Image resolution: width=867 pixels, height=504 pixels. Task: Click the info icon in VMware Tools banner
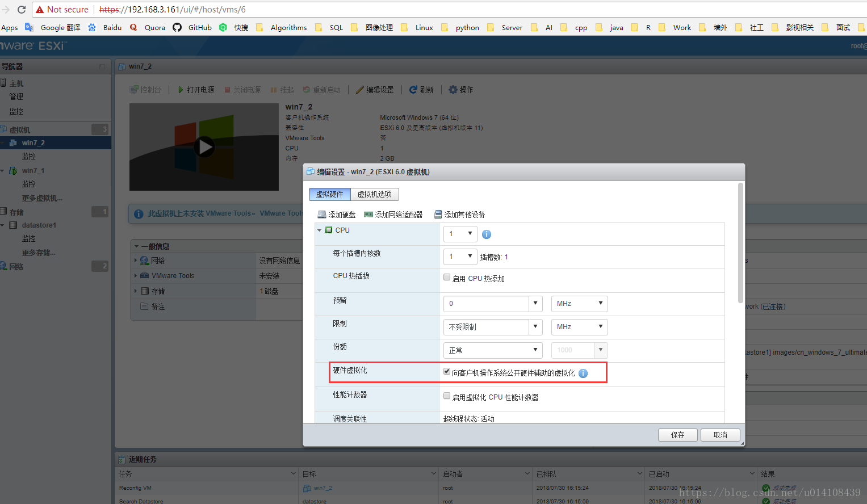point(139,214)
